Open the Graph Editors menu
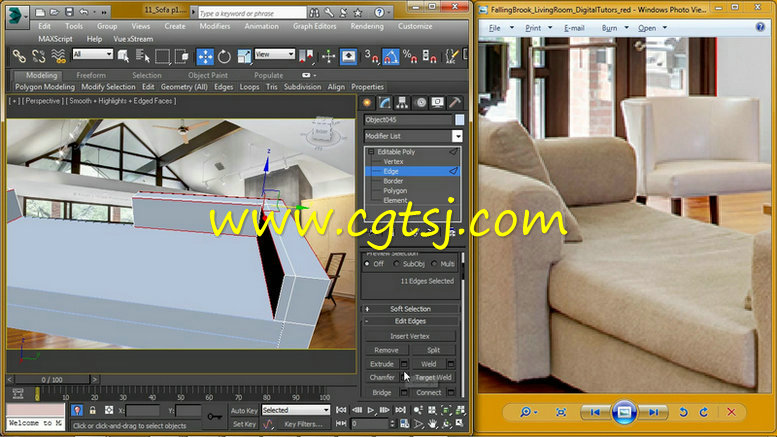This screenshot has height=437, width=777. pos(314,26)
